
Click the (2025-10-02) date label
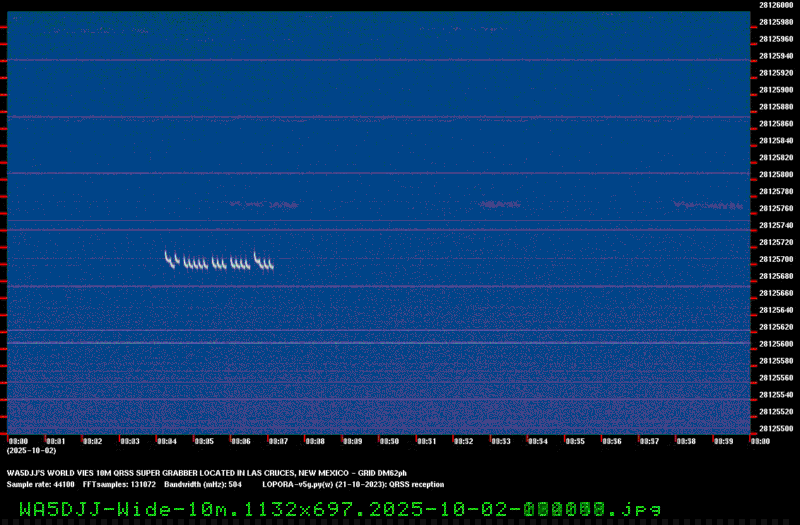(32, 451)
